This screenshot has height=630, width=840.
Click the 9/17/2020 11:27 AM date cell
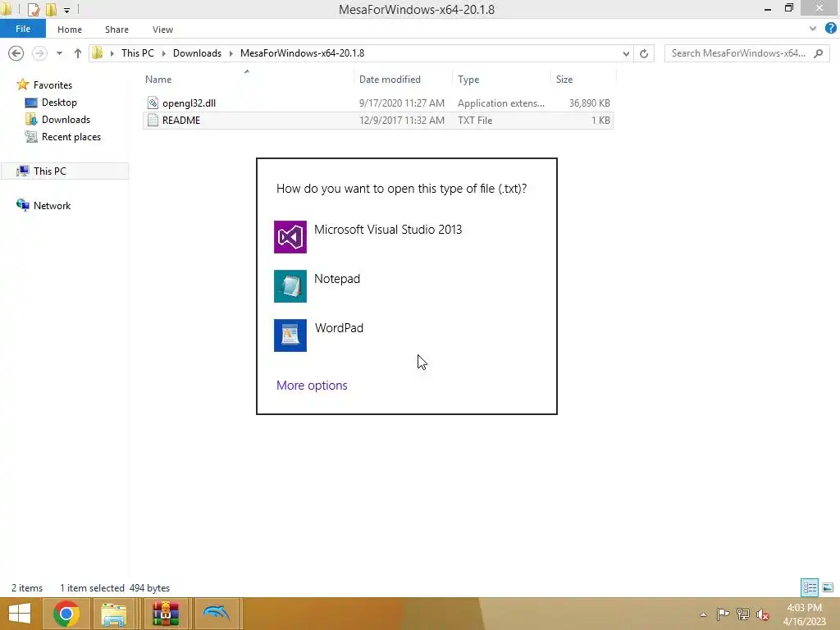pyautogui.click(x=402, y=103)
